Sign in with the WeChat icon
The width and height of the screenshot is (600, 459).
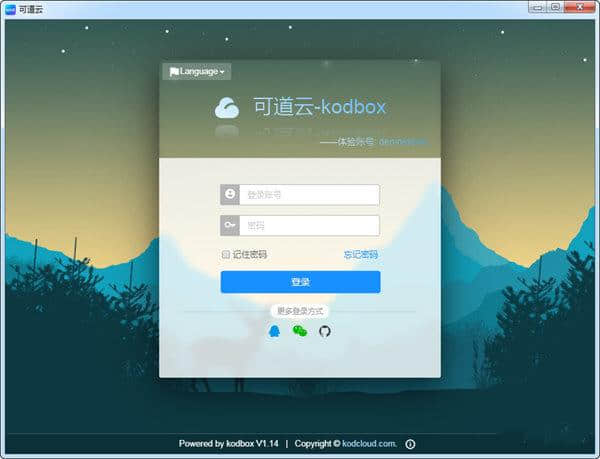pyautogui.click(x=300, y=331)
